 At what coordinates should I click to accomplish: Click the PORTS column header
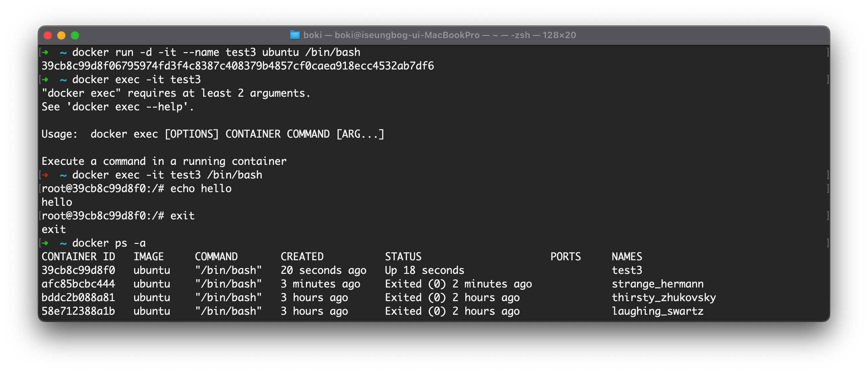point(565,257)
